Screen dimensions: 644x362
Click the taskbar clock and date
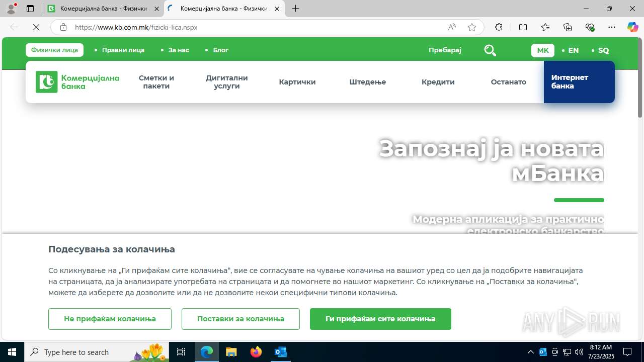tap(602, 352)
